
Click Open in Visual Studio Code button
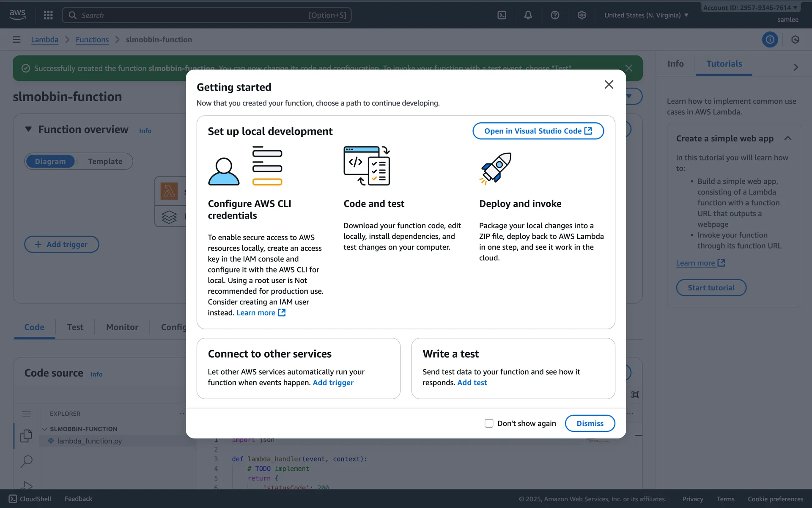coord(538,131)
